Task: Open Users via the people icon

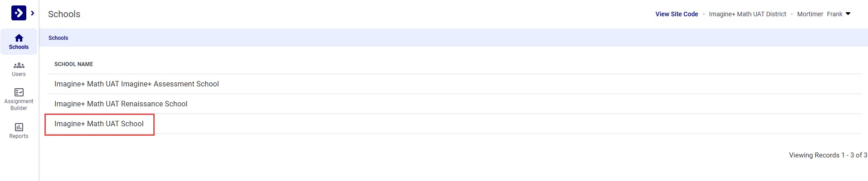Action: (x=19, y=66)
